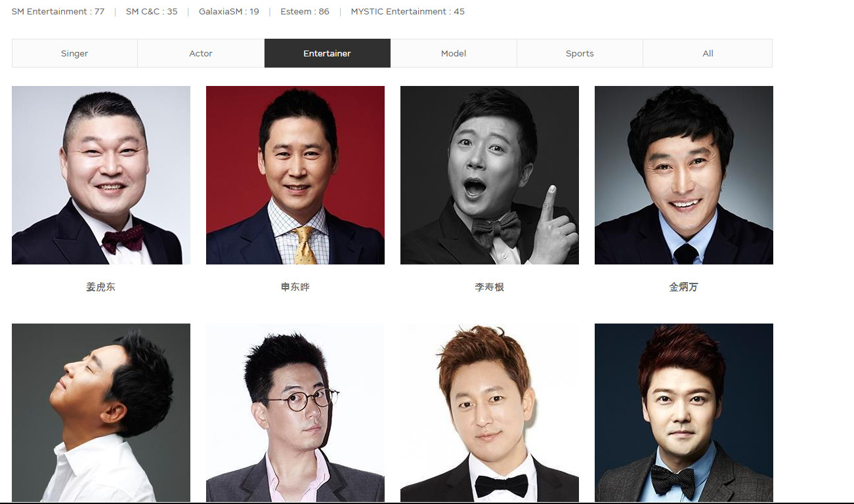Image resolution: width=854 pixels, height=504 pixels.
Task: Open the red-background portrait thumbnail
Action: coord(295,175)
